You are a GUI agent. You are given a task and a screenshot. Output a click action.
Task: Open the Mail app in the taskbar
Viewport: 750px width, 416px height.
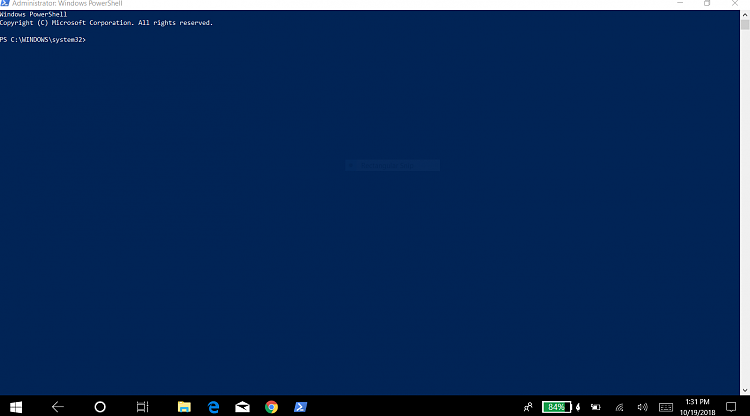(243, 407)
